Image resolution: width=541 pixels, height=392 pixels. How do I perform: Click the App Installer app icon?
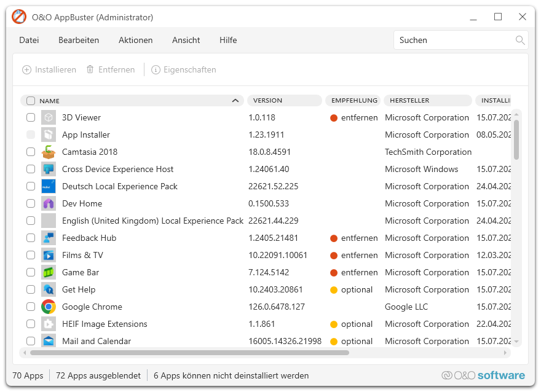pos(49,135)
